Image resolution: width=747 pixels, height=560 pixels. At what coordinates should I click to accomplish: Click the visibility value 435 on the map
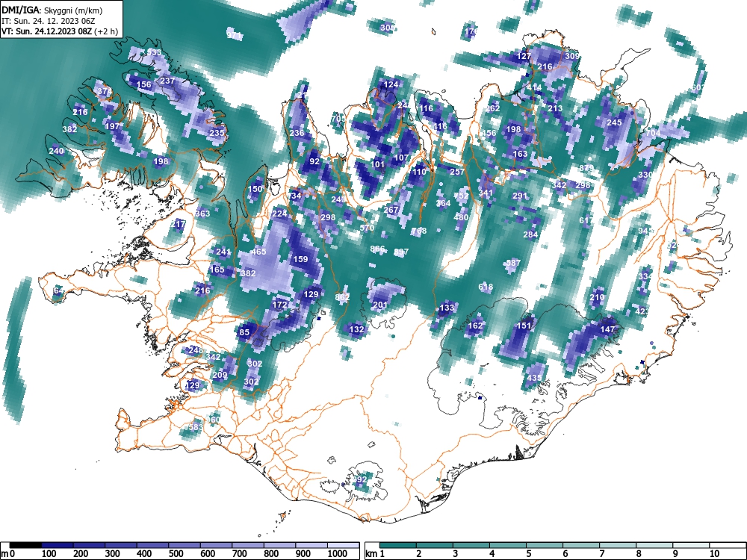pyautogui.click(x=534, y=378)
